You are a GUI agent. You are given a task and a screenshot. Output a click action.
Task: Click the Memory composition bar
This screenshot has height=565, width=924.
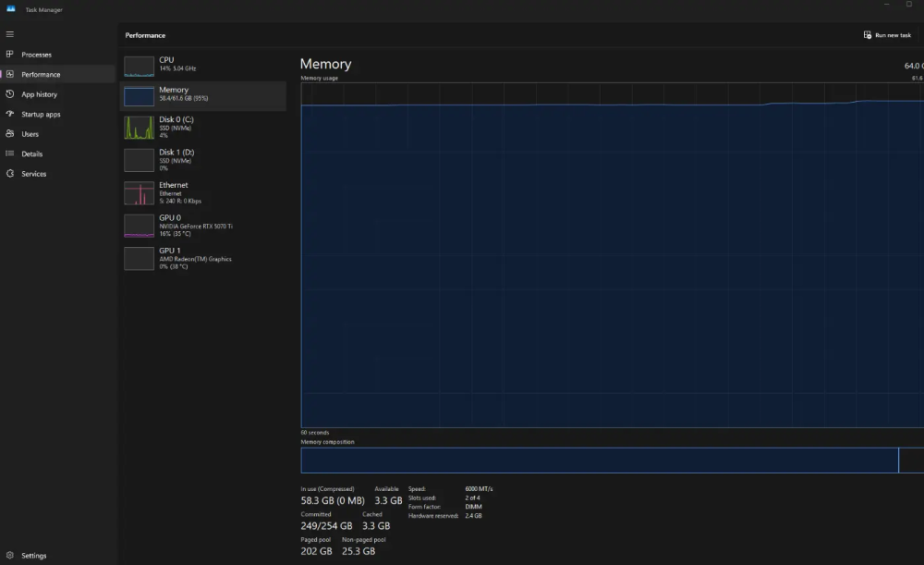click(x=601, y=461)
